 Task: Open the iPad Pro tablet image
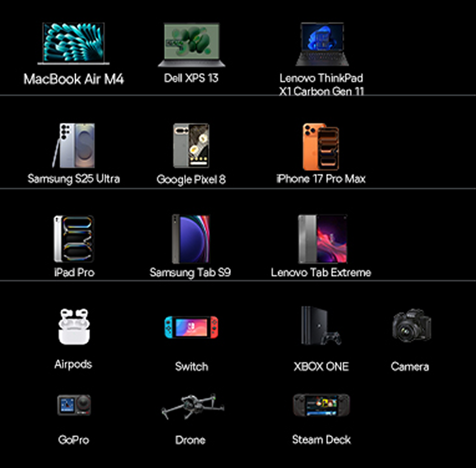74,239
